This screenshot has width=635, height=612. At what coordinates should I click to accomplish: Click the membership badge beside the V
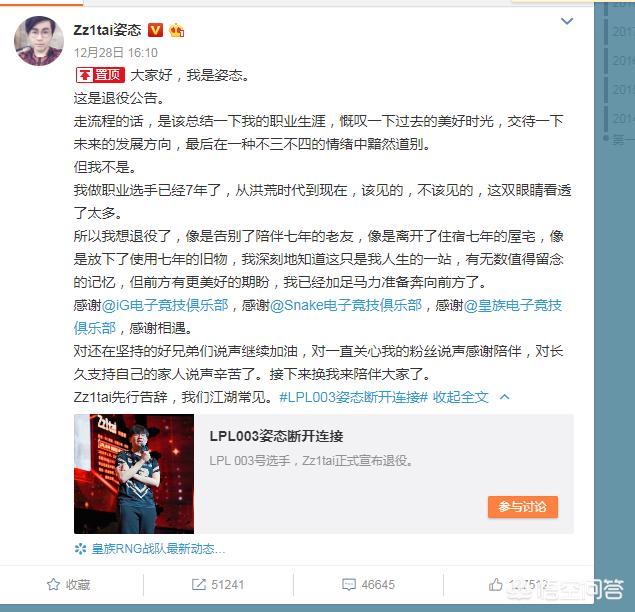pos(177,30)
